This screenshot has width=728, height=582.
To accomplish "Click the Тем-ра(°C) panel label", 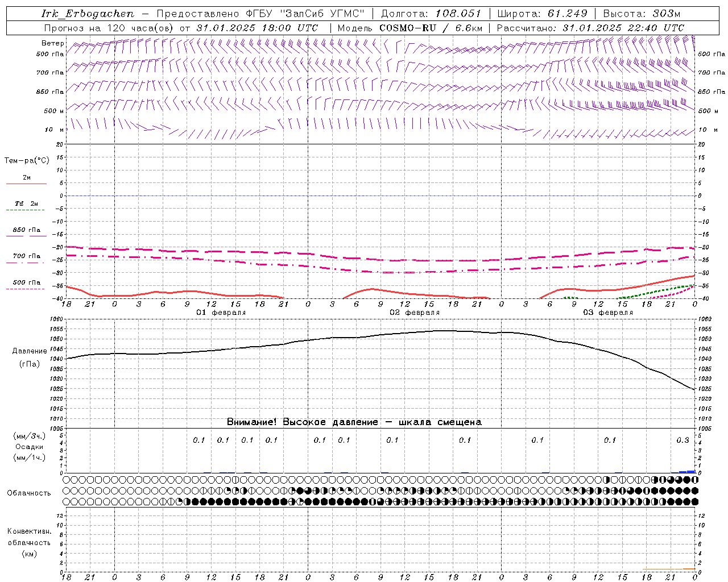I will 27,161.
